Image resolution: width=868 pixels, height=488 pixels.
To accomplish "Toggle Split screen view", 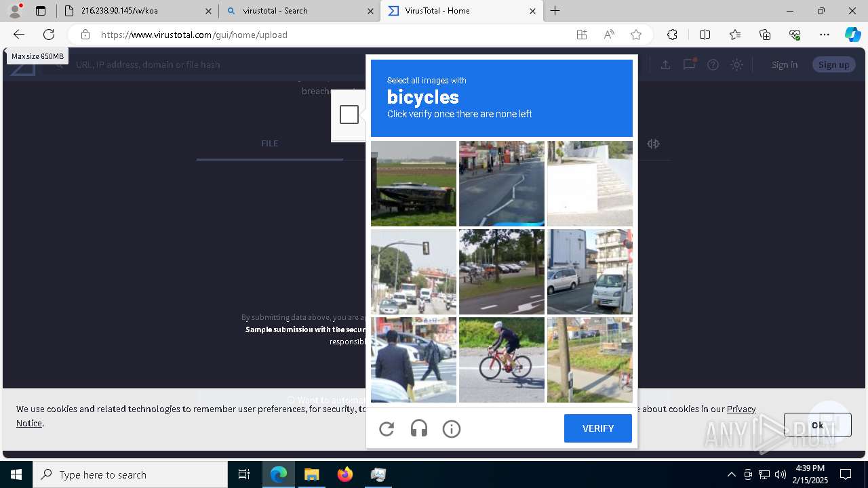I will (x=705, y=35).
